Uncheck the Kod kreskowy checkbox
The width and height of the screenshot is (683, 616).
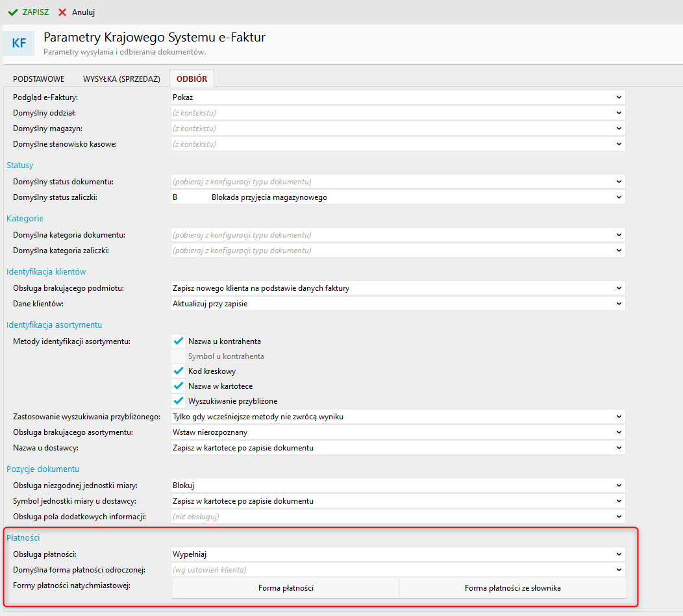[179, 371]
